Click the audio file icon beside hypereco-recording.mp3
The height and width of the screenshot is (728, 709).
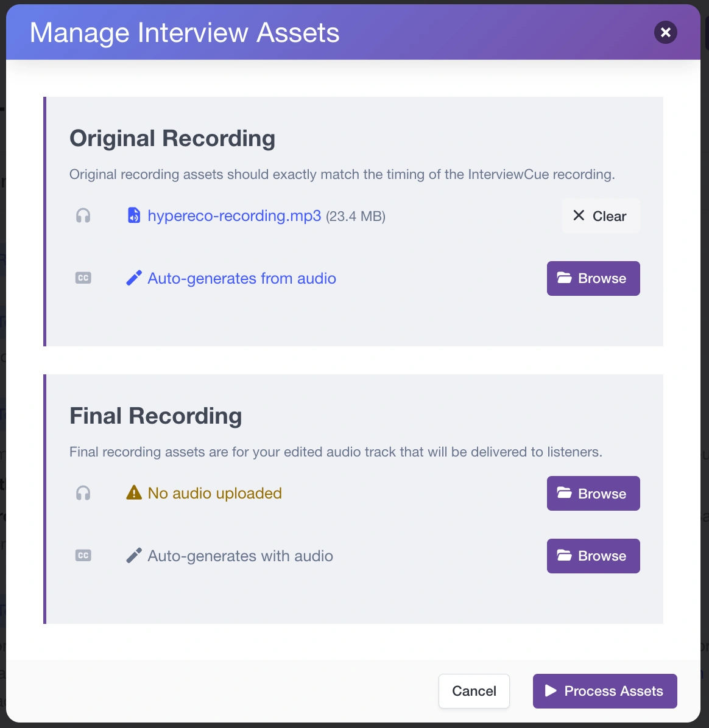coord(134,215)
